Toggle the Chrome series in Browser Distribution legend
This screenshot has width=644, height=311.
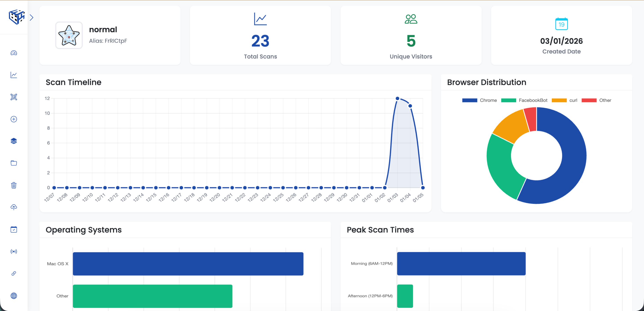pyautogui.click(x=480, y=100)
